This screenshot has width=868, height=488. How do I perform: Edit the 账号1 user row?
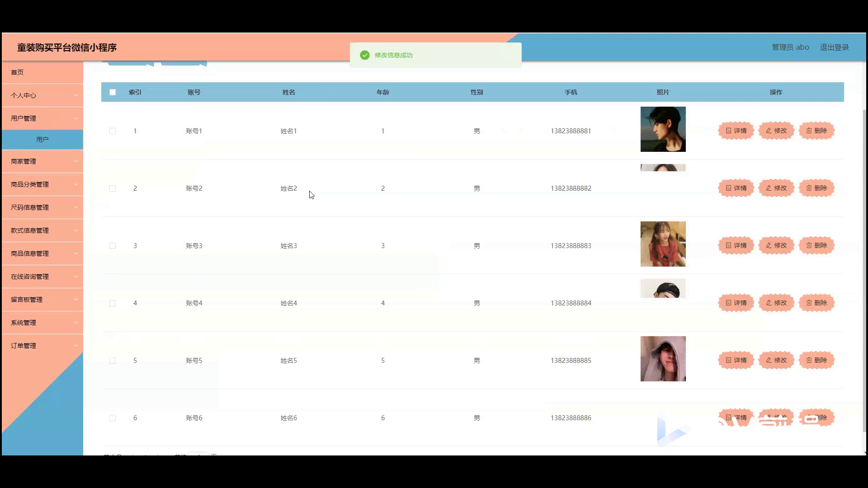776,131
